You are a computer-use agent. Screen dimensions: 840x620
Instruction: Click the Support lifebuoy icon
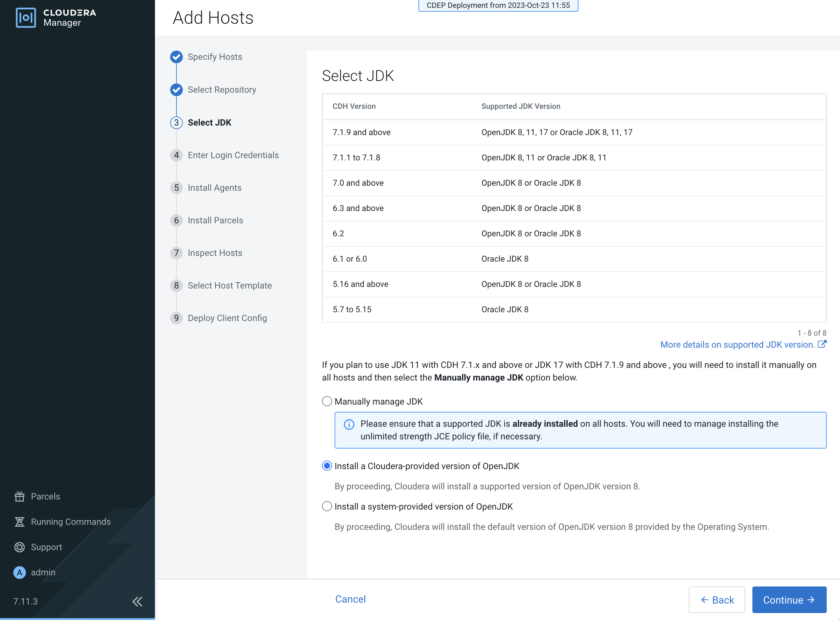pyautogui.click(x=20, y=547)
